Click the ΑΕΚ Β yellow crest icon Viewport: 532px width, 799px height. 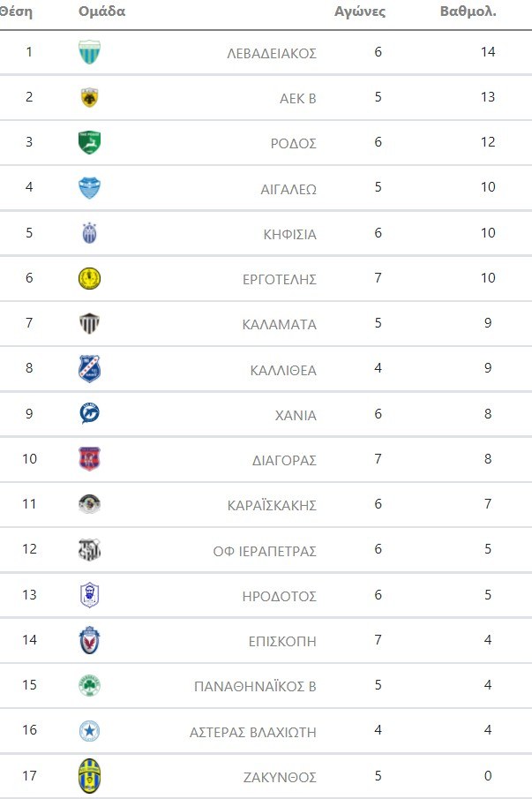point(89,97)
